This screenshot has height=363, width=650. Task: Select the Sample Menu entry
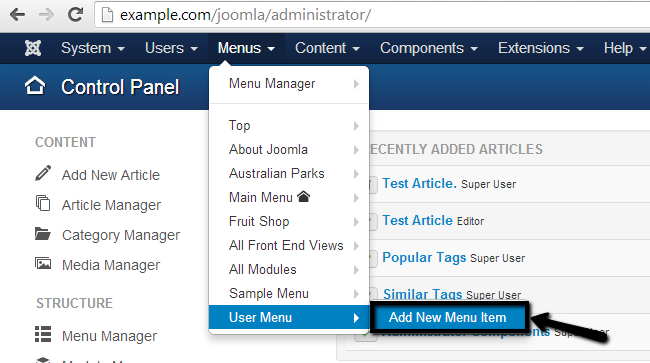[289, 294]
